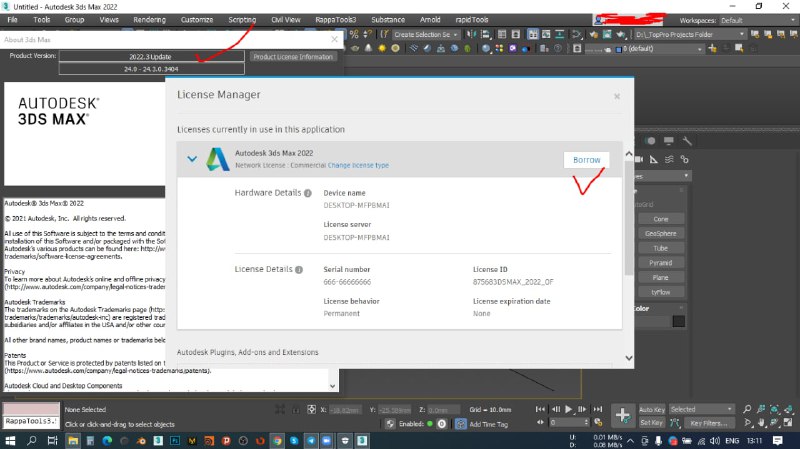
Task: Open the Rendering menu
Action: [149, 19]
